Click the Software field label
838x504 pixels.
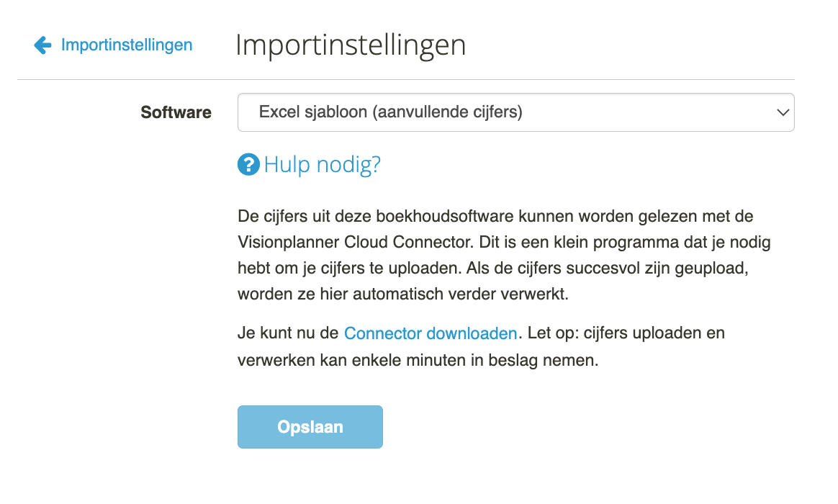tap(176, 112)
